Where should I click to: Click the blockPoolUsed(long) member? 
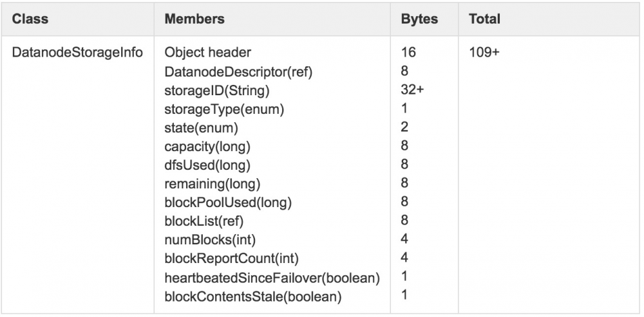click(x=229, y=203)
